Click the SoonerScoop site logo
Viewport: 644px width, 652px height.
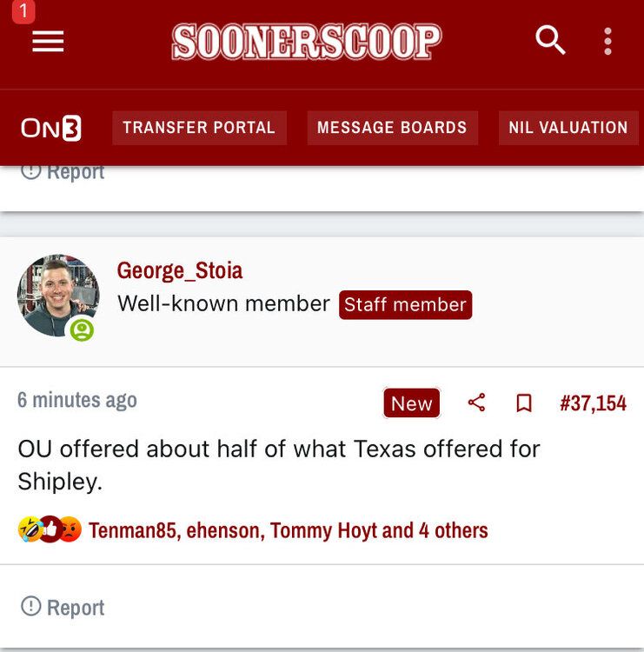(307, 42)
